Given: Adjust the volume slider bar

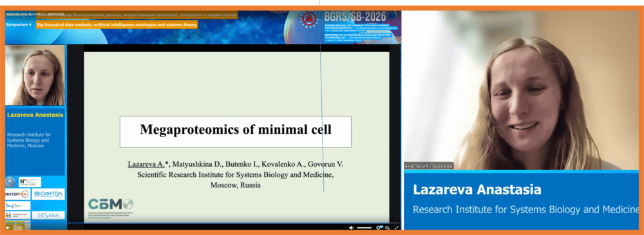Looking at the screenshot, I should [365, 228].
